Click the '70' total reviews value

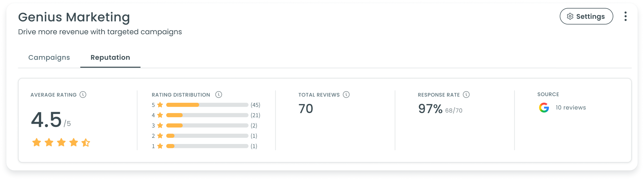click(x=305, y=109)
